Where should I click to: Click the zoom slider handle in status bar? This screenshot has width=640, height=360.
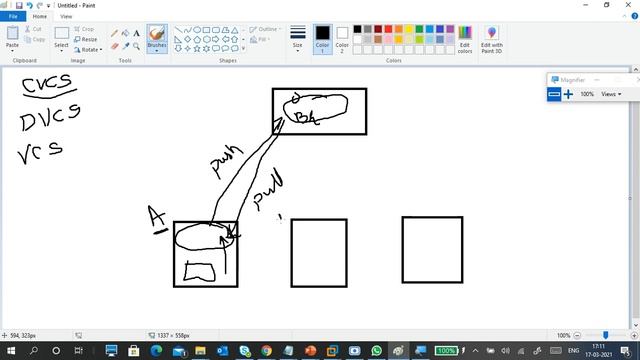point(606,335)
